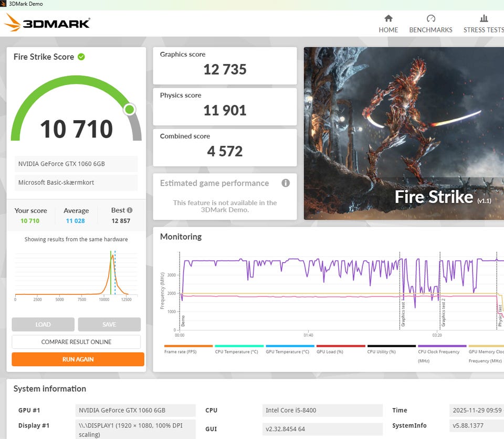
Task: Click Time value 2025-11-29 09:59
Action: (477, 411)
